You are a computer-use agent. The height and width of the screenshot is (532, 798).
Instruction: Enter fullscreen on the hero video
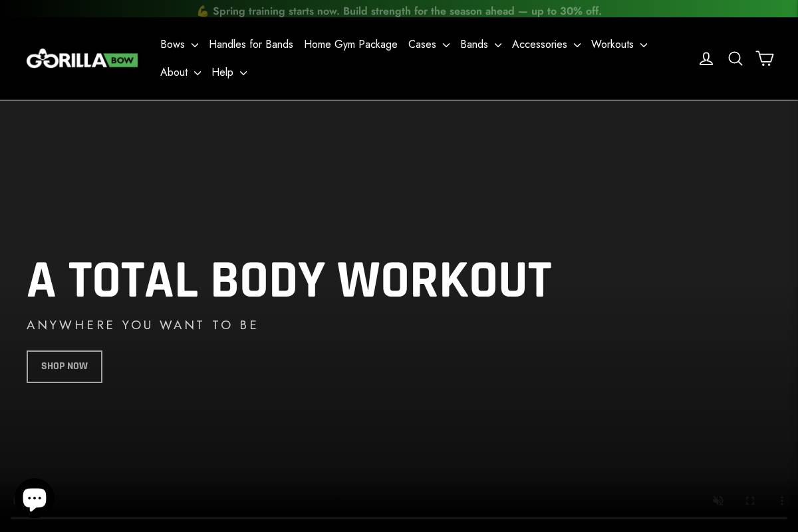(750, 501)
